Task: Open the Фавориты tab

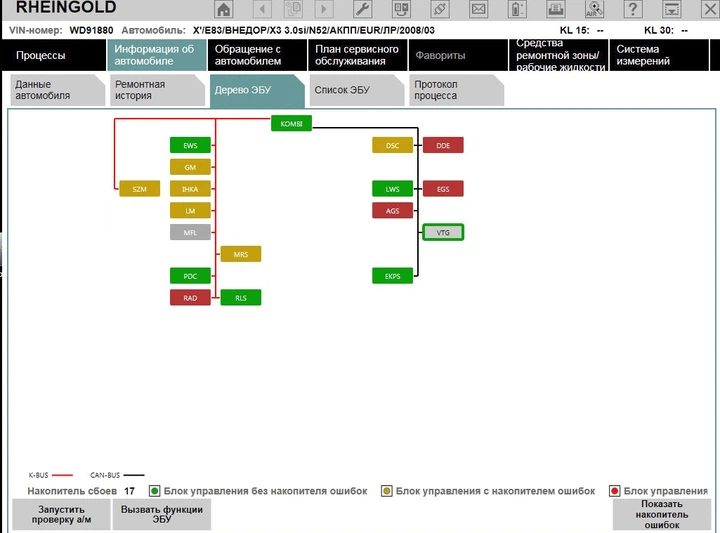Action: pos(458,55)
